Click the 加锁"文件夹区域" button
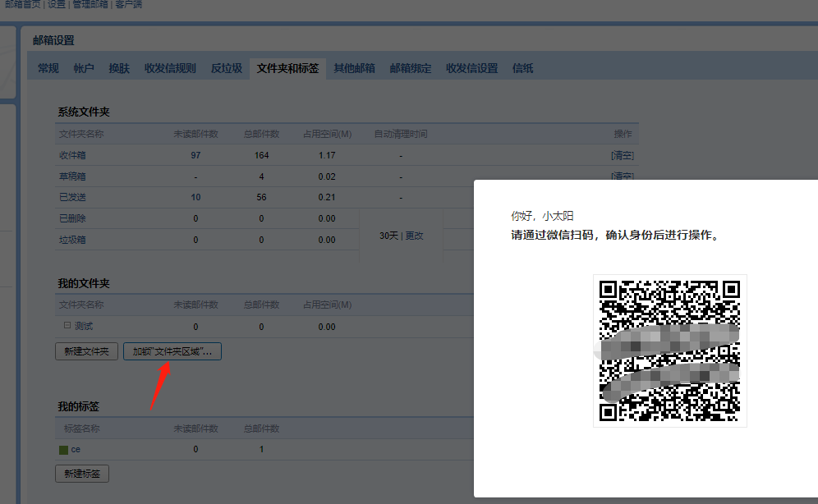The width and height of the screenshot is (818, 504). click(172, 351)
